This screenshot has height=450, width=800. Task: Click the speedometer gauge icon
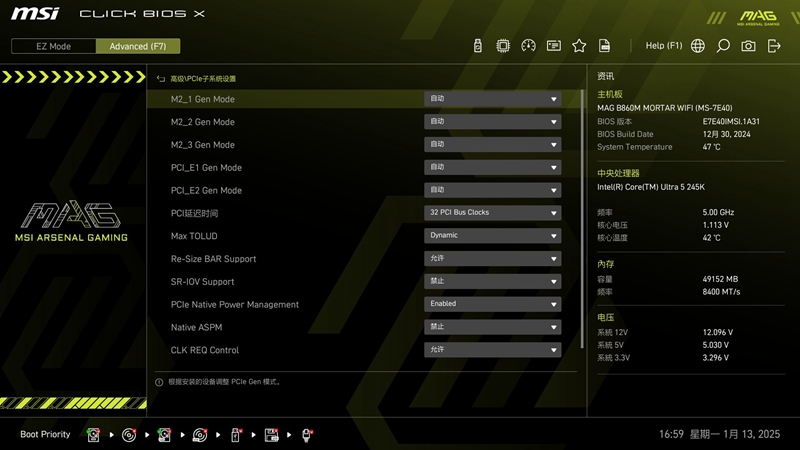point(529,46)
